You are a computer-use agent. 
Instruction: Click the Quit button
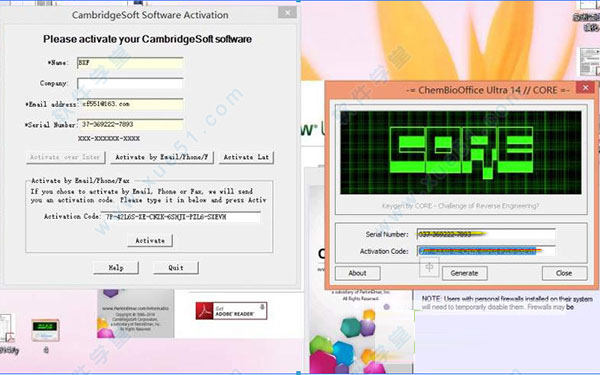[176, 268]
